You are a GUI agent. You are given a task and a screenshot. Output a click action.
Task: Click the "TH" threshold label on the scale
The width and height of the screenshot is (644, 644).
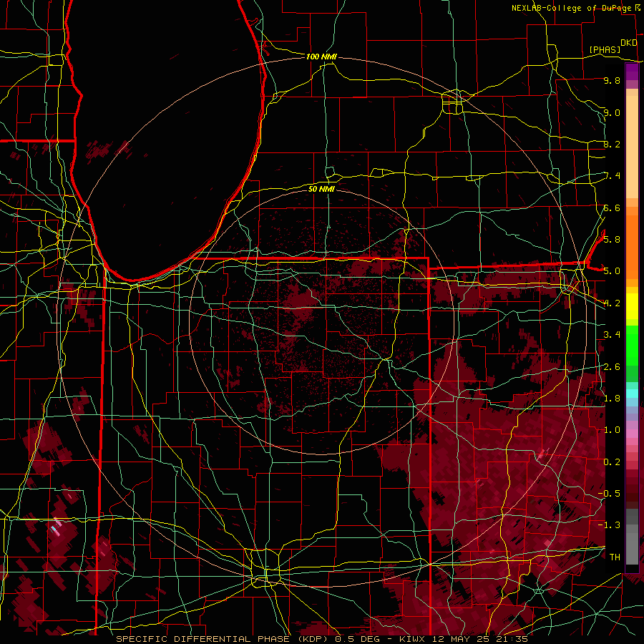coord(615,557)
